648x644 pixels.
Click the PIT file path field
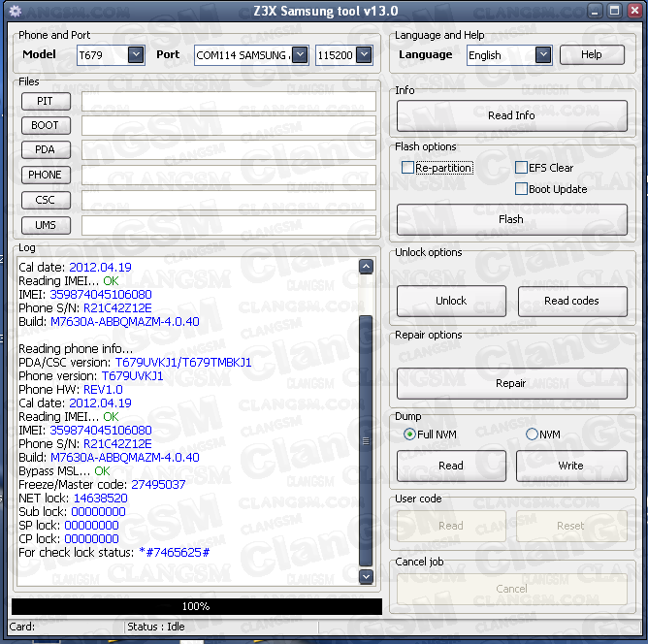(229, 101)
